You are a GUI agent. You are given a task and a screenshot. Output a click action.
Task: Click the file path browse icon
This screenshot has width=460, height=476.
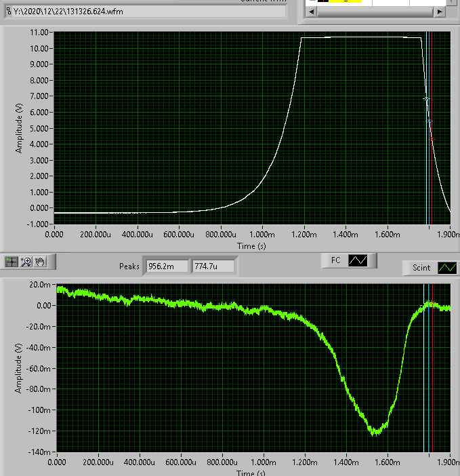(9, 12)
